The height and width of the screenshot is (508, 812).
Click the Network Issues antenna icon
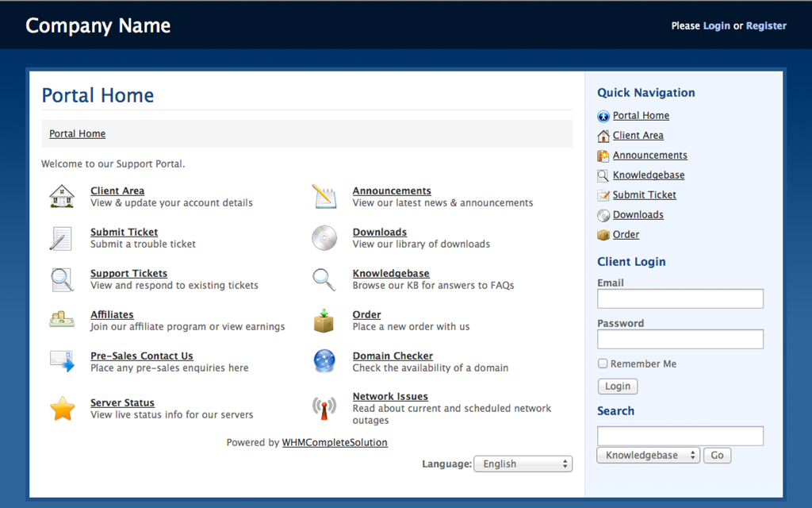point(324,408)
